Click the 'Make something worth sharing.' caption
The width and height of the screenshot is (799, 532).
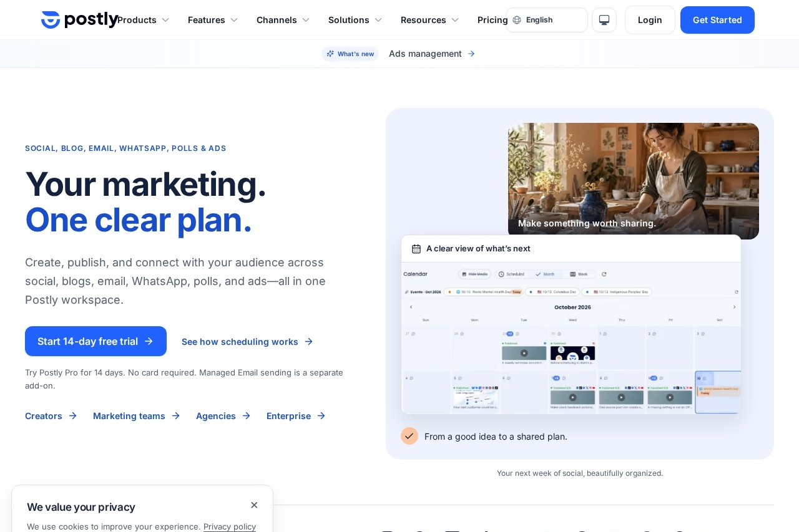click(x=587, y=223)
